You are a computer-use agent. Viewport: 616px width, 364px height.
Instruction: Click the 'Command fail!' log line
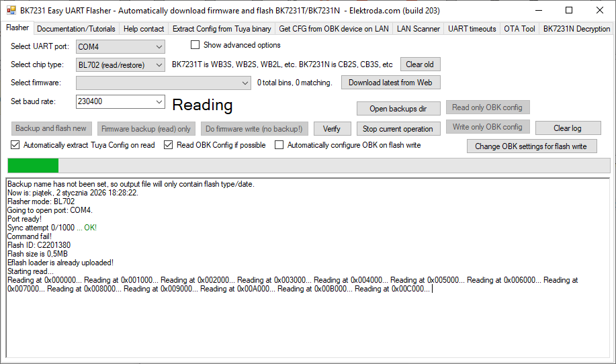pos(30,236)
